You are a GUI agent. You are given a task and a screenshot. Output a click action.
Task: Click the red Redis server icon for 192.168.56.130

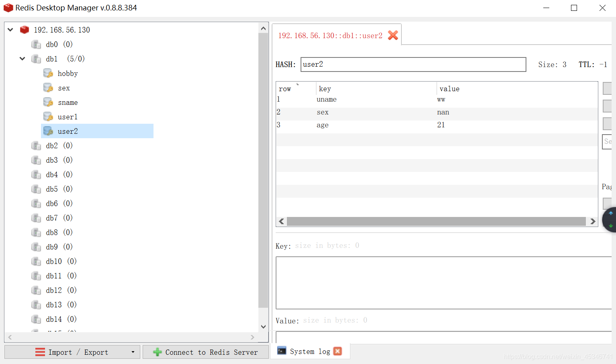click(x=25, y=30)
